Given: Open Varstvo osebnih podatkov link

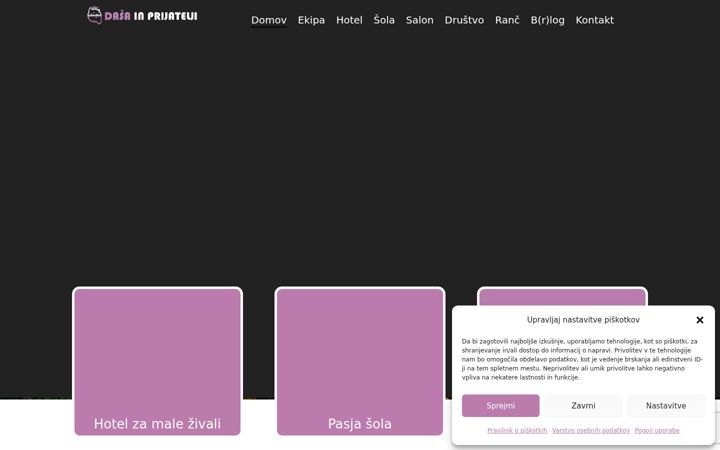Looking at the screenshot, I should click(x=591, y=430).
